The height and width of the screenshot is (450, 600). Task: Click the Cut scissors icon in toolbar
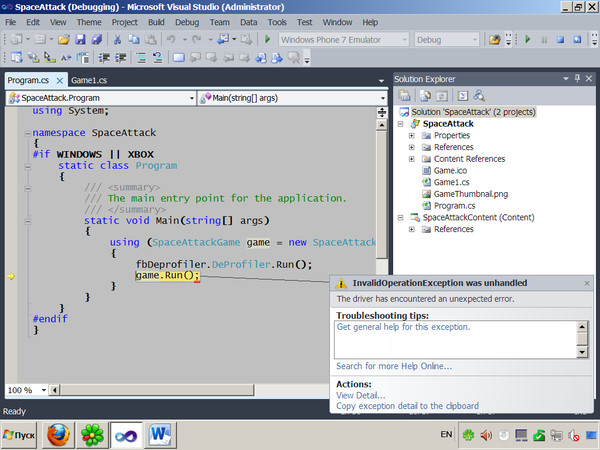coord(118,40)
